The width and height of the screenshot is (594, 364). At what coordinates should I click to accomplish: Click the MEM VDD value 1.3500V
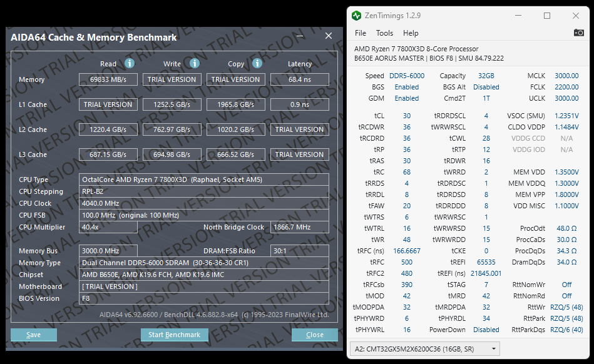coord(566,172)
